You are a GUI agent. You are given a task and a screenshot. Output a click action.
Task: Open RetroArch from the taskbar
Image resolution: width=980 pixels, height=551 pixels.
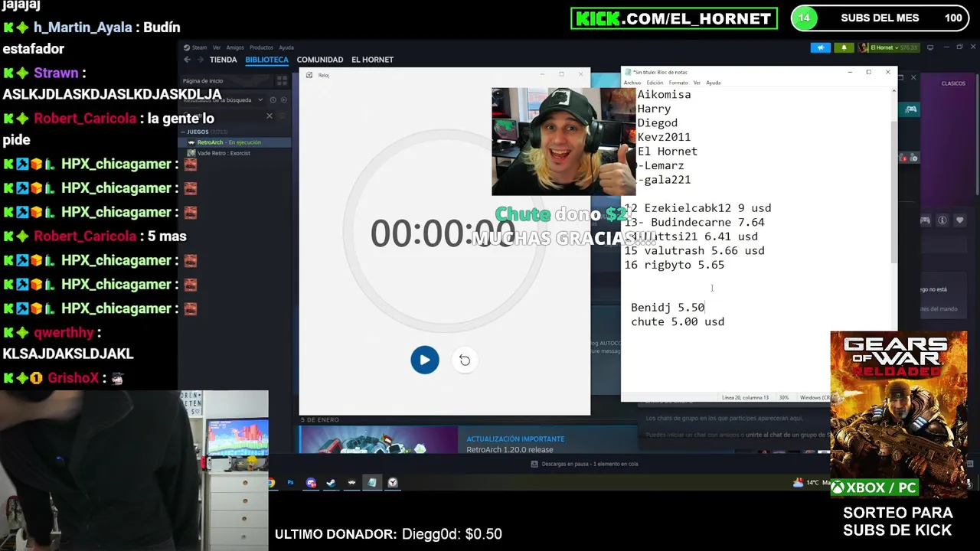351,483
